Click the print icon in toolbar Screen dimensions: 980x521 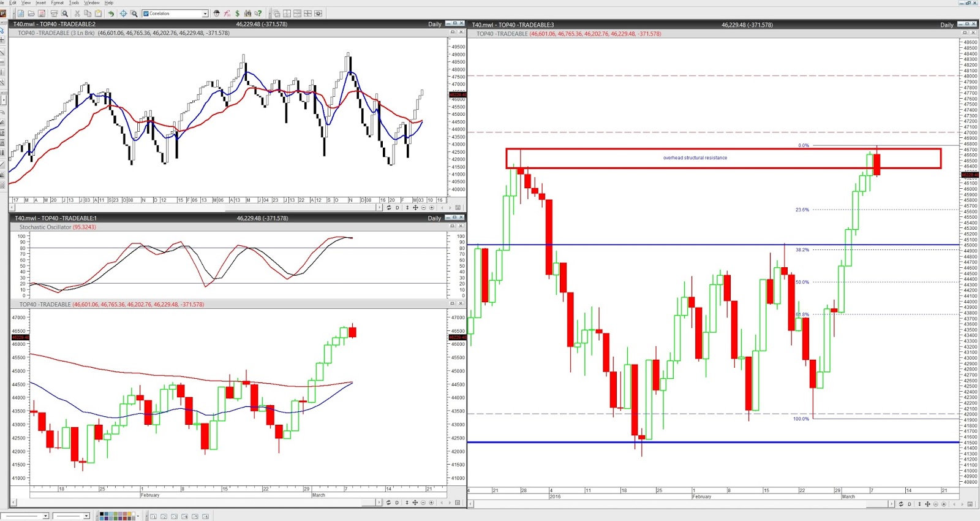click(x=54, y=13)
